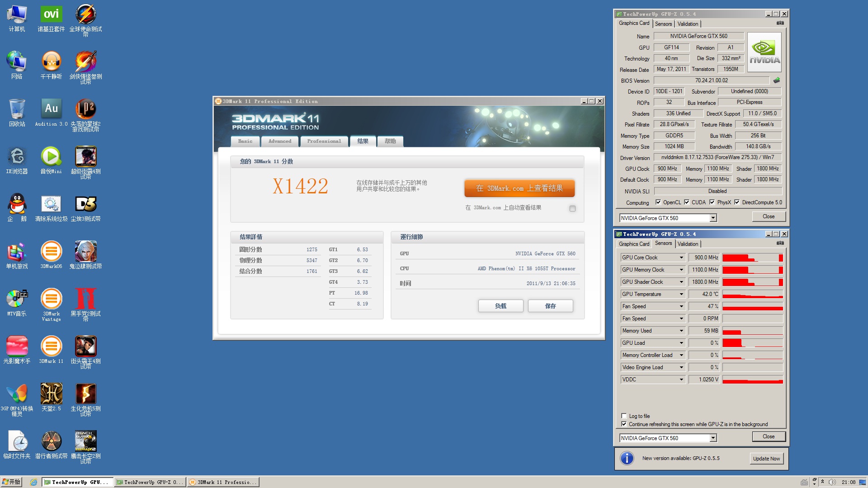Open Sensors tab in top GPU-Z window
Viewport: 868px width, 488px height.
coord(663,24)
